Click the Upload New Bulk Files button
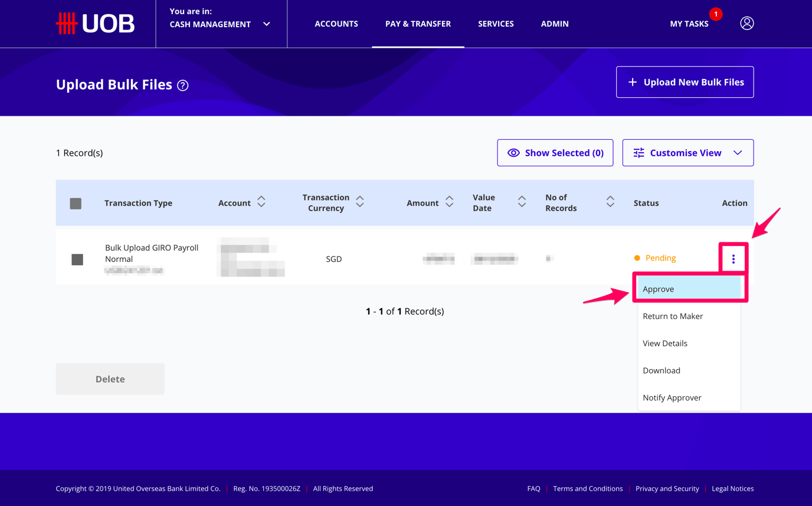 click(x=685, y=82)
